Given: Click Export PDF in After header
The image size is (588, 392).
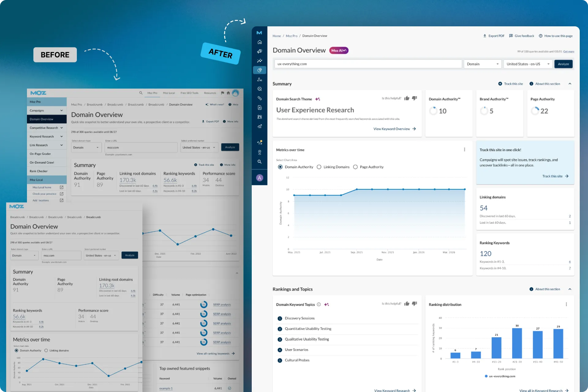Looking at the screenshot, I should coord(494,36).
